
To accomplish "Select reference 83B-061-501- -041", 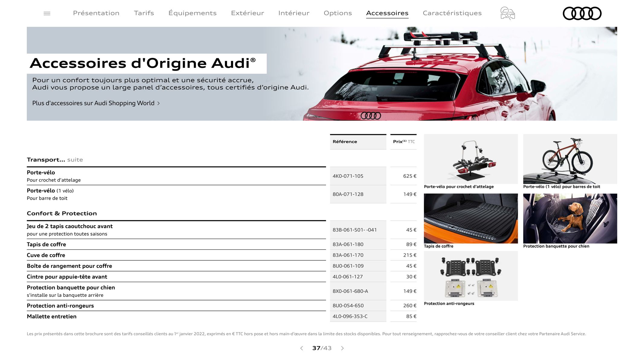I will tap(355, 230).
